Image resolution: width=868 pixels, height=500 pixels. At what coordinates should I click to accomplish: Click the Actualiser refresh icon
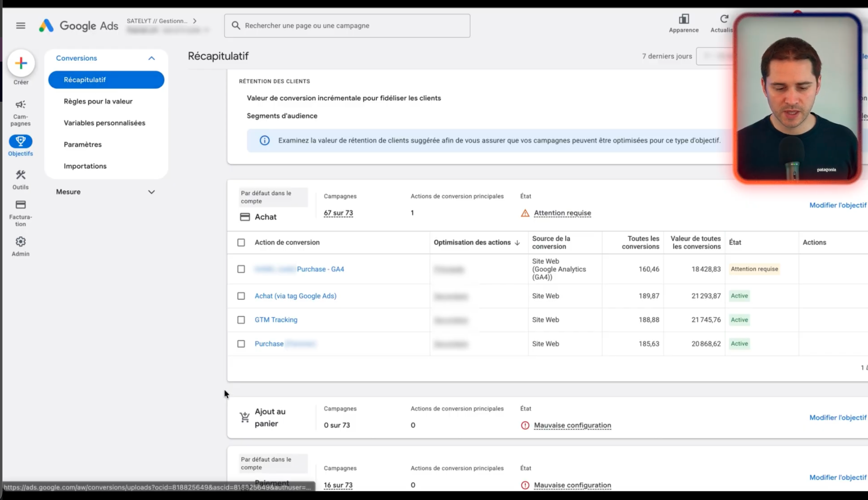(x=724, y=19)
